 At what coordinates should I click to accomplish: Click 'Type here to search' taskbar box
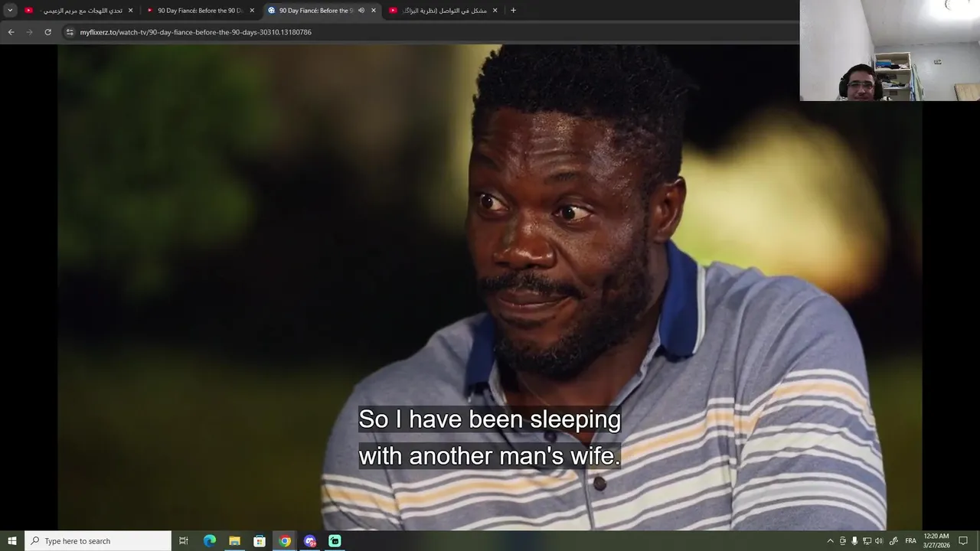pos(98,541)
